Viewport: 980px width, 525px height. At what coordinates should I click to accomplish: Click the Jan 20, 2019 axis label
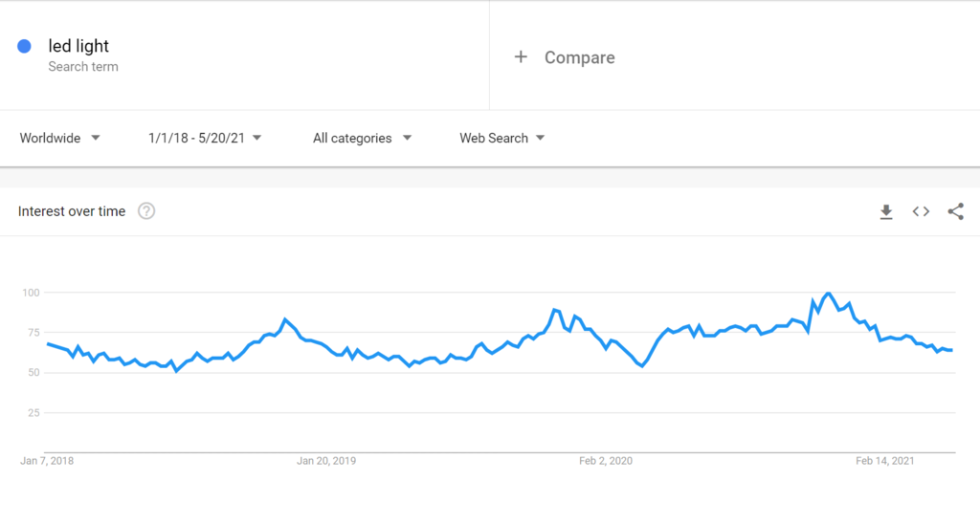[326, 461]
